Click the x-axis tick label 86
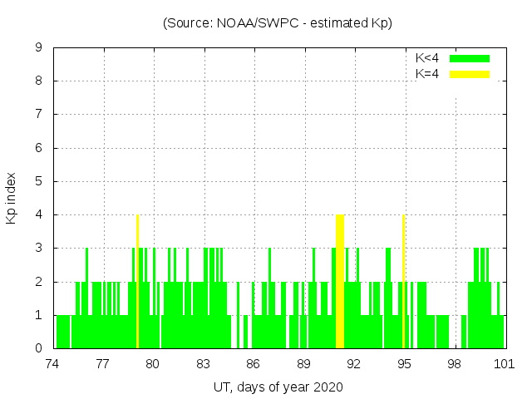 [254, 363]
